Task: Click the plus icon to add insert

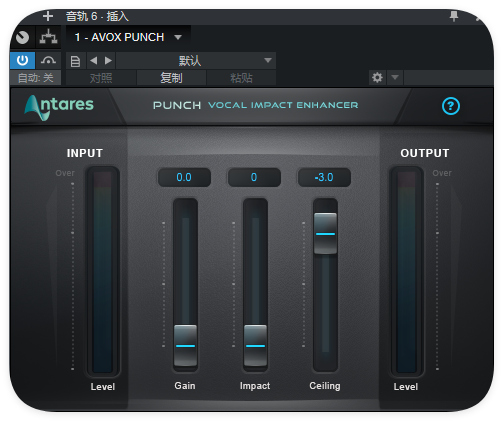Action: point(48,16)
